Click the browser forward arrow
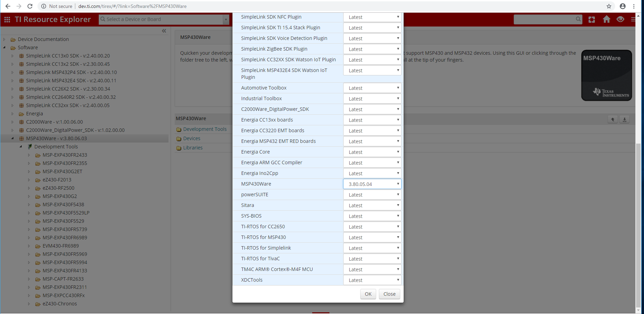644x314 pixels. tap(19, 6)
